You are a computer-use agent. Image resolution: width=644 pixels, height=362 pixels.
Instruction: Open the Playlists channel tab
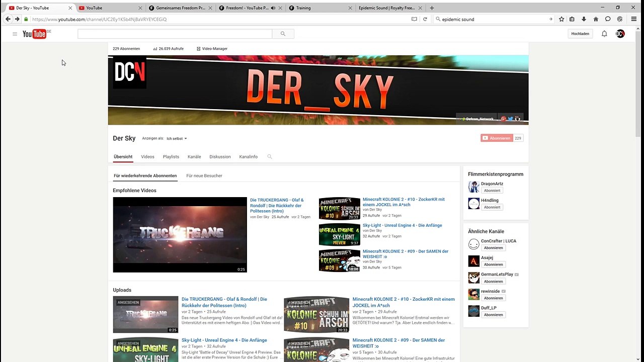[x=171, y=156]
